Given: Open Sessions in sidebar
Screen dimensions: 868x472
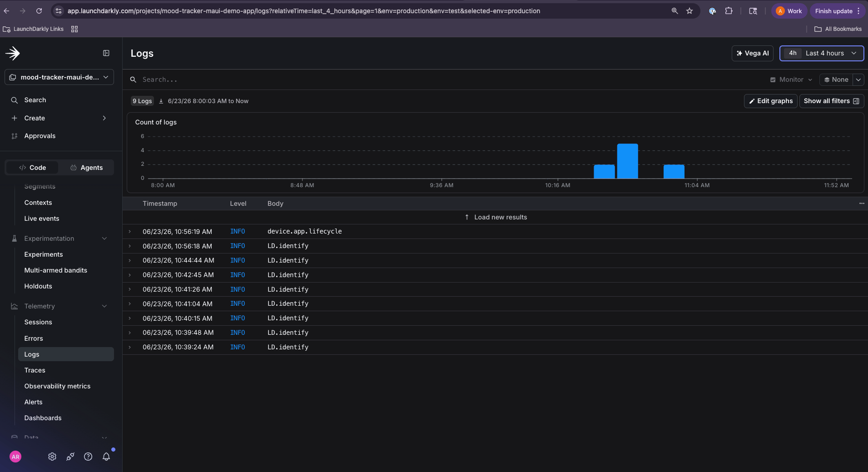Looking at the screenshot, I should pyautogui.click(x=38, y=322).
